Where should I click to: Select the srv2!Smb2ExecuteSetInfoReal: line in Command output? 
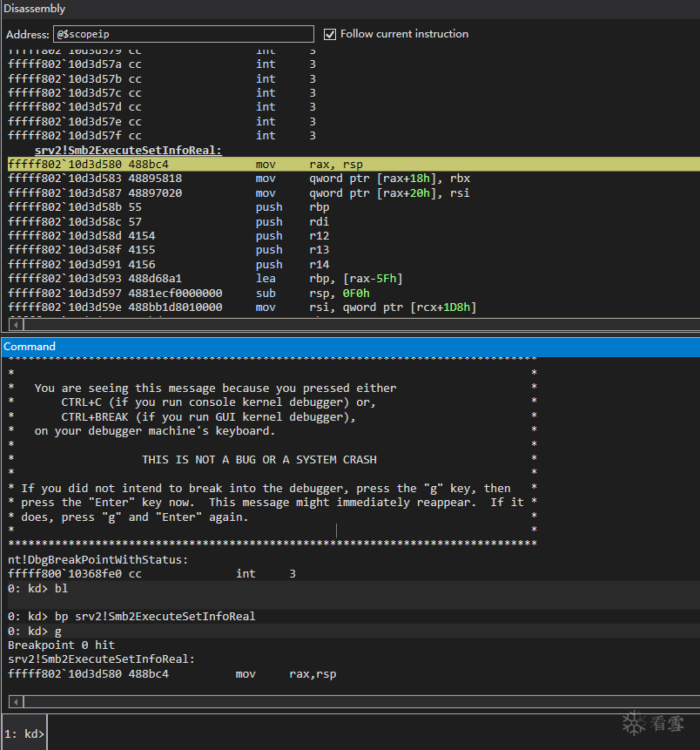pos(101,659)
